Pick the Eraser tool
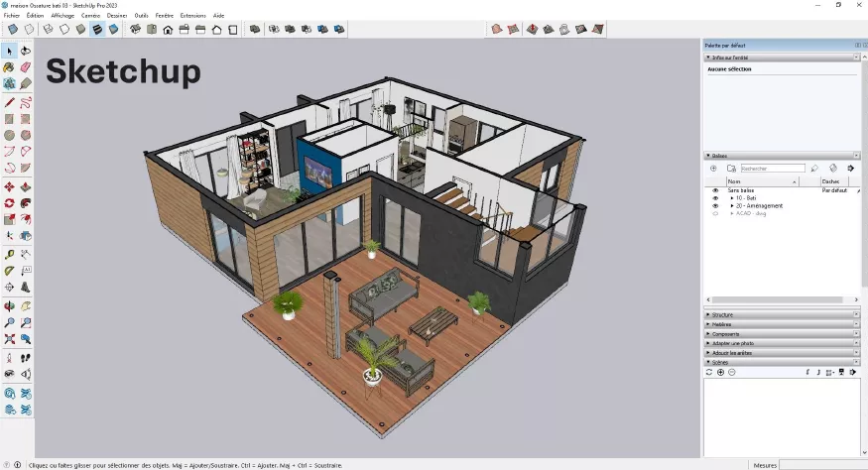Viewport: 868px width, 470px height. [26, 67]
